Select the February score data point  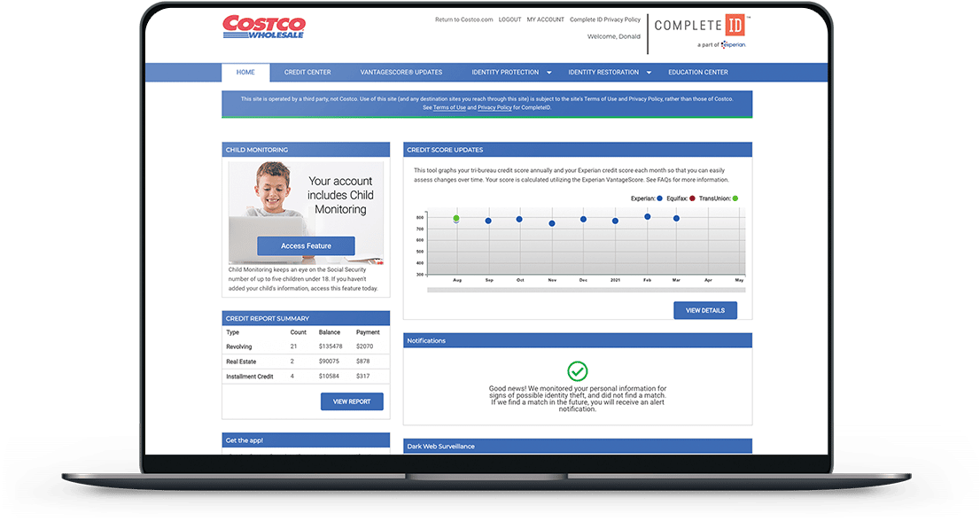647,216
